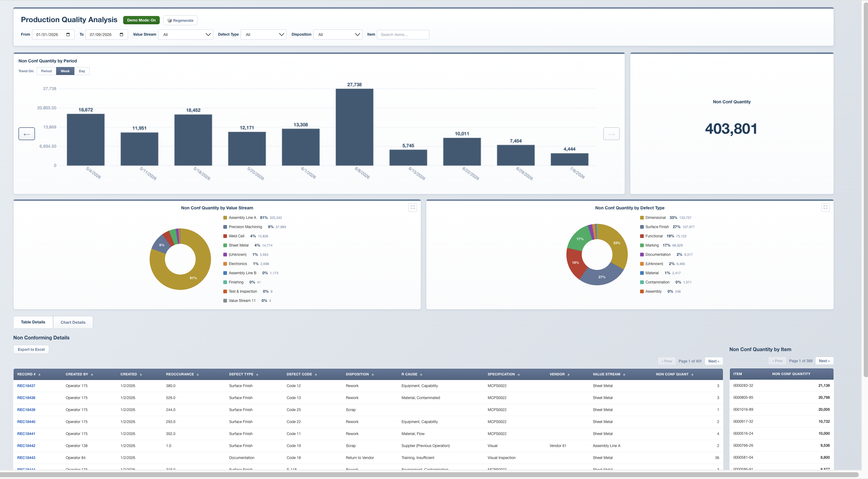Image resolution: width=868 pixels, height=479 pixels.
Task: Sort by Defect Code column arrow
Action: coord(316,374)
